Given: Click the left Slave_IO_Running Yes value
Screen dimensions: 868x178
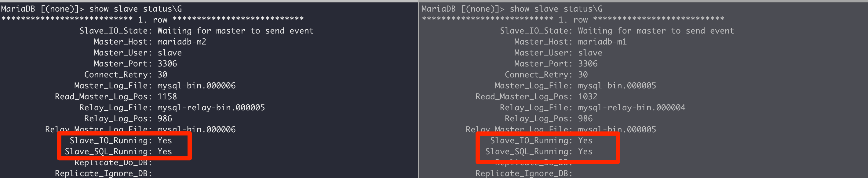Looking at the screenshot, I should (165, 140).
